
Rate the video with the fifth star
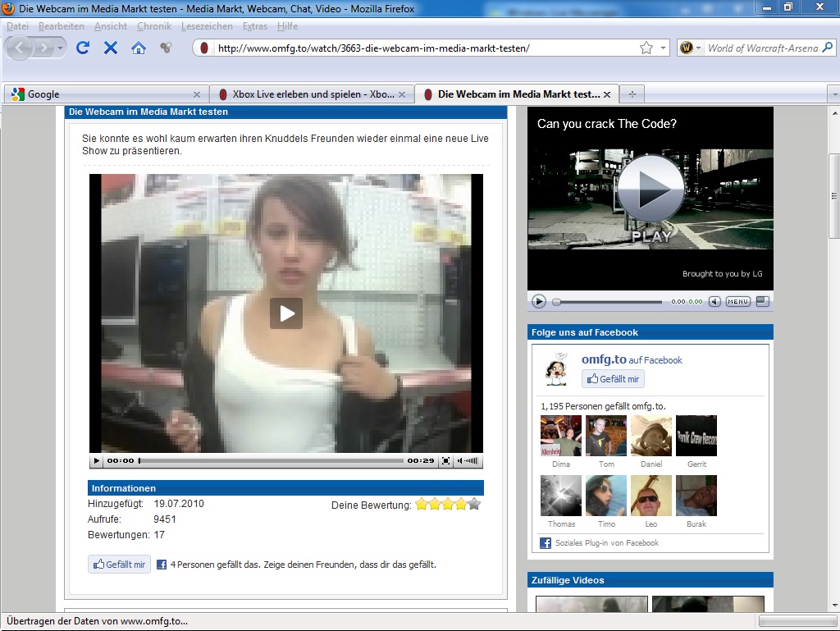[x=474, y=504]
